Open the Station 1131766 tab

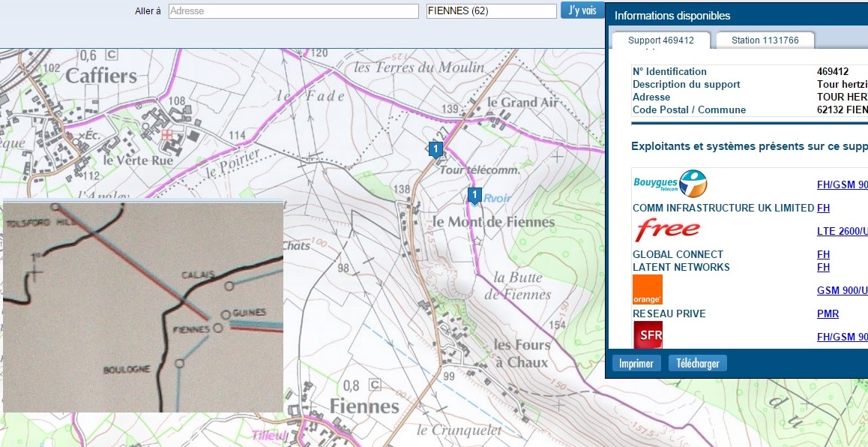765,40
